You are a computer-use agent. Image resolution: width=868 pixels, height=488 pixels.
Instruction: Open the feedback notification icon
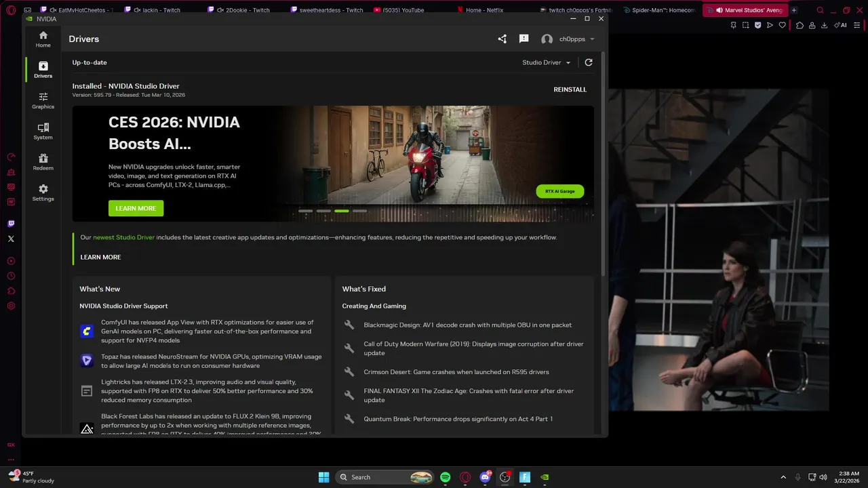click(x=524, y=39)
